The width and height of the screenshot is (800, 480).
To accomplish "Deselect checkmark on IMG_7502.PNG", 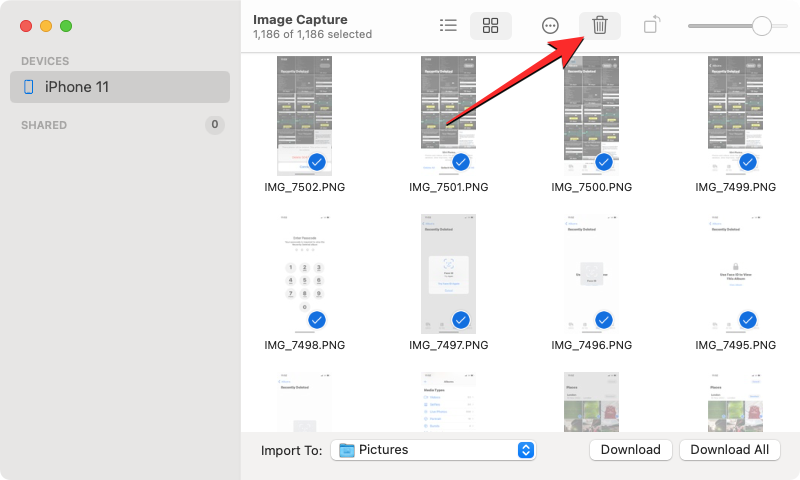I will pyautogui.click(x=317, y=162).
